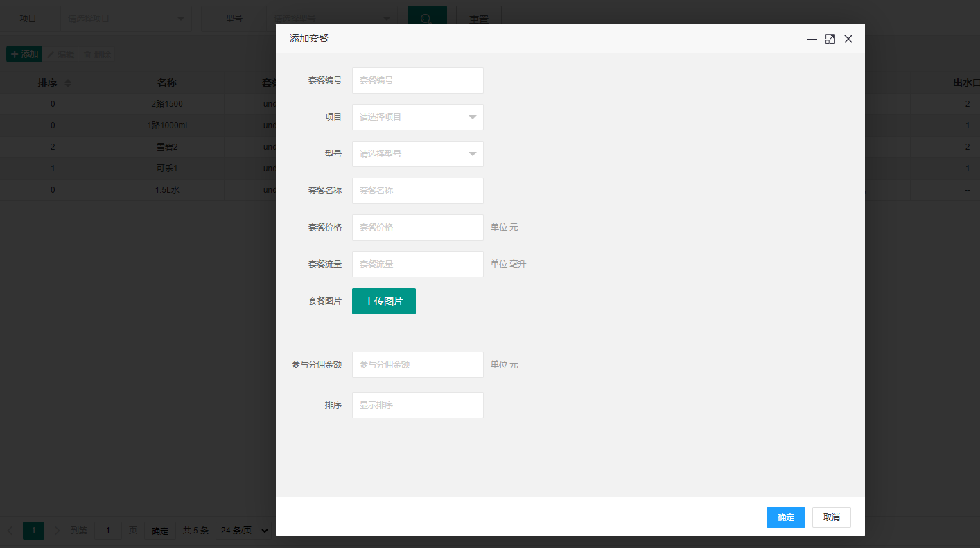
Task: Focus the 套餐价格 input field
Action: click(418, 228)
